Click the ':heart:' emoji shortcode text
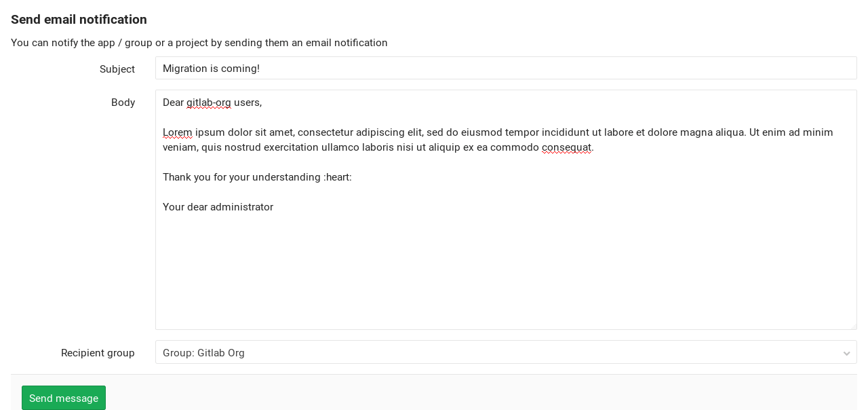 pos(338,177)
